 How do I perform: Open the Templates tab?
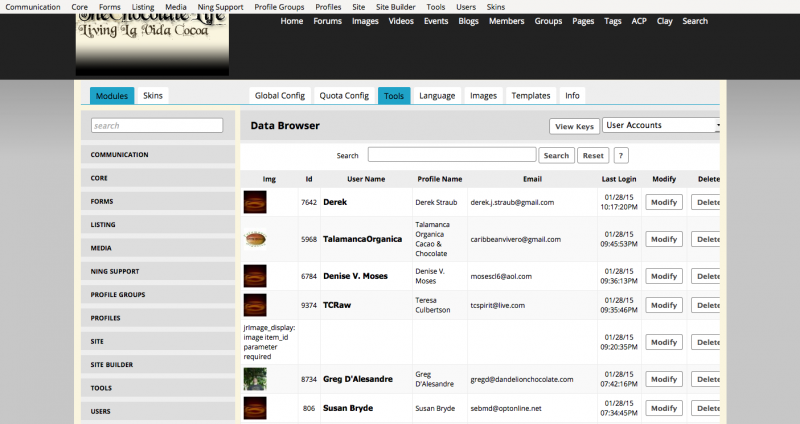[530, 96]
